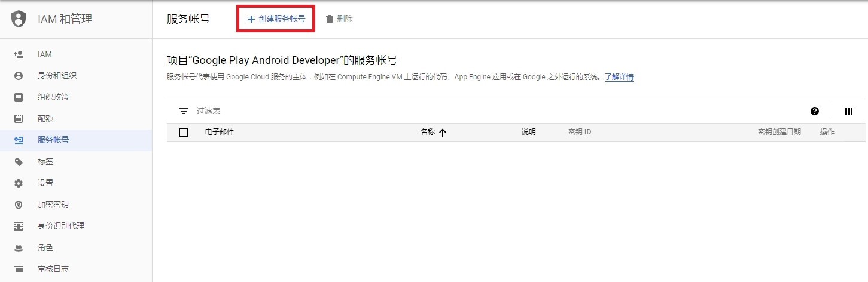Image resolution: width=868 pixels, height=282 pixels.
Task: Click the 电子邮件 column header
Action: click(x=219, y=132)
